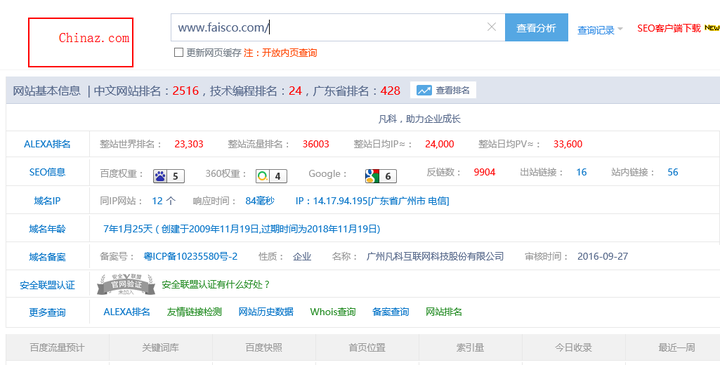The image size is (720, 365).
Task: Open the Chinaz.com logo
Action: pyautogui.click(x=80, y=42)
